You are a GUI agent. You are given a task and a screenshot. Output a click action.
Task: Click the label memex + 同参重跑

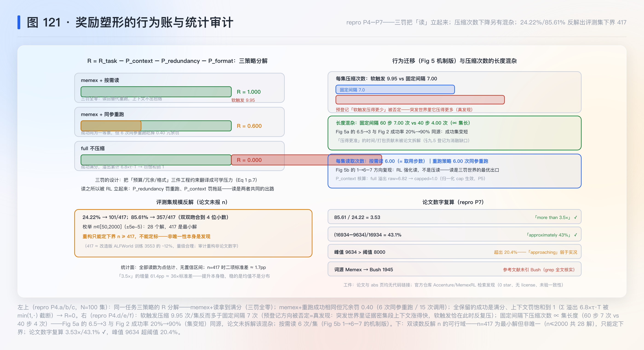[102, 114]
